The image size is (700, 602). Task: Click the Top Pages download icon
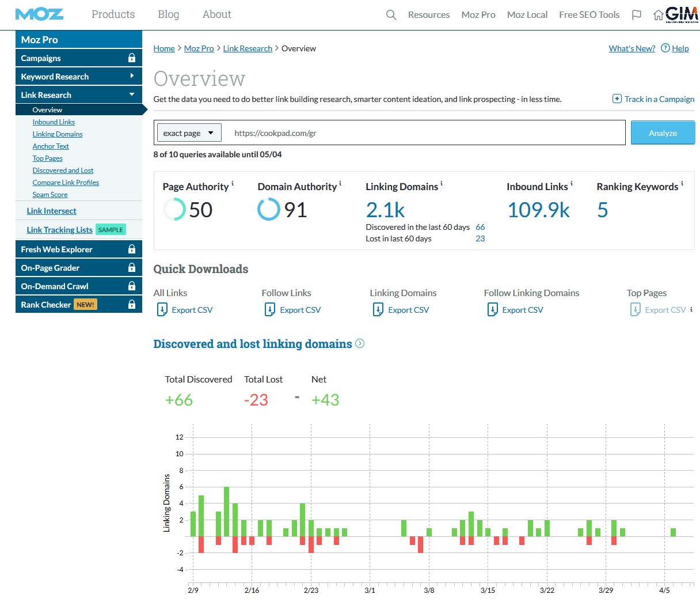(635, 310)
